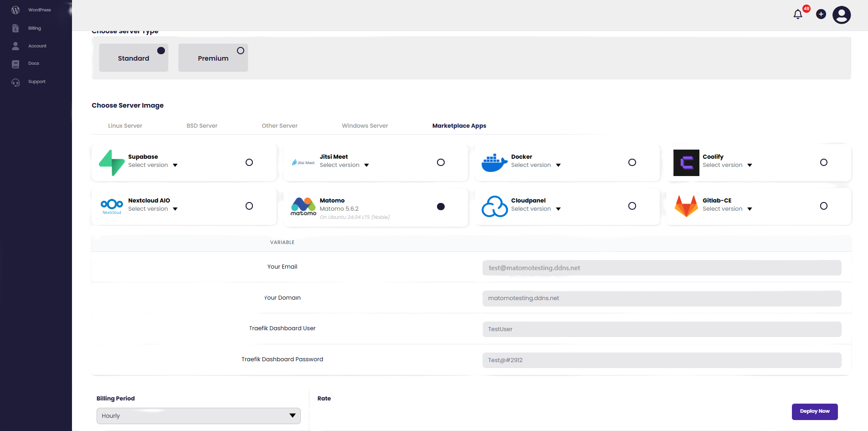This screenshot has height=431, width=868.
Task: Click the Supabase logo icon
Action: tap(112, 162)
